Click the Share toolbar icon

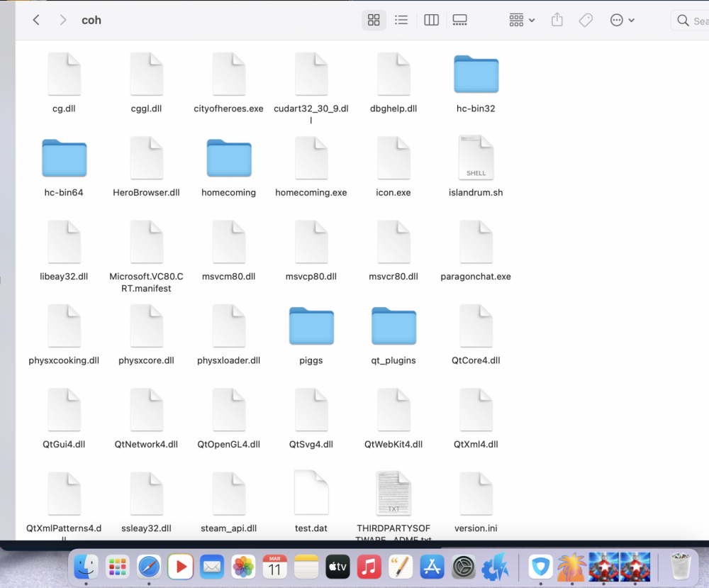coord(557,21)
